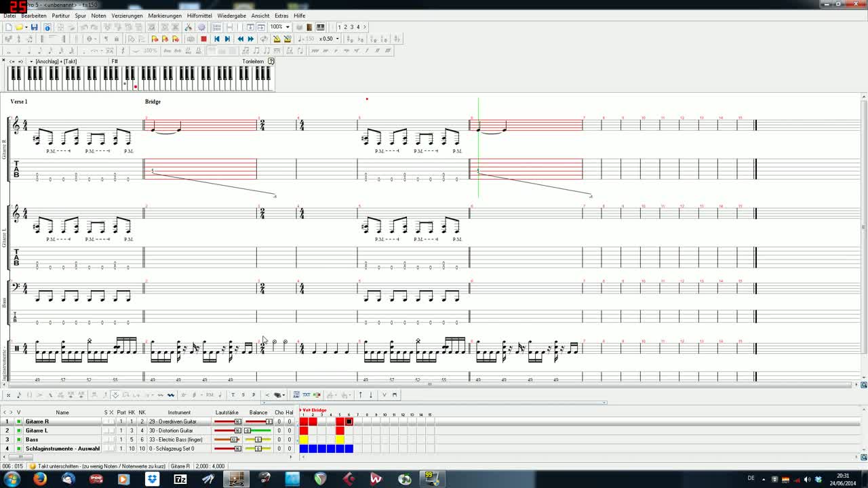Open the Hilfsmittel menu
Screen dimensions: 868x488
click(x=200, y=16)
